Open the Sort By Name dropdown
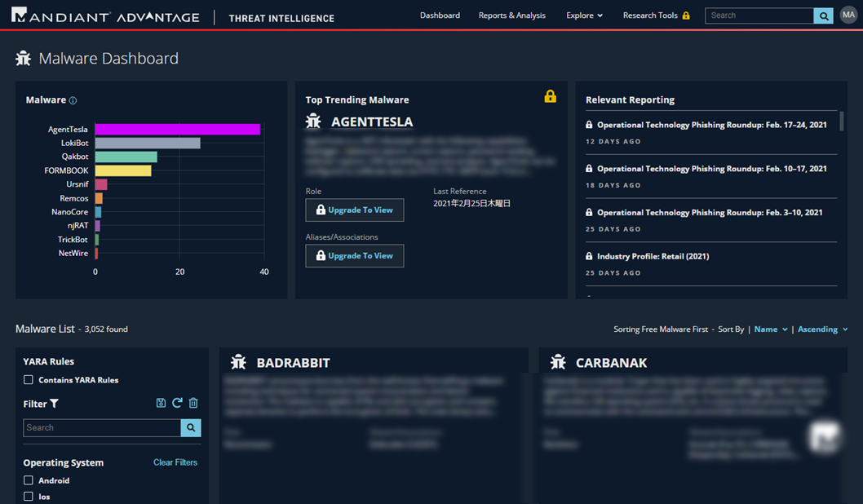The width and height of the screenshot is (863, 504). pos(771,329)
